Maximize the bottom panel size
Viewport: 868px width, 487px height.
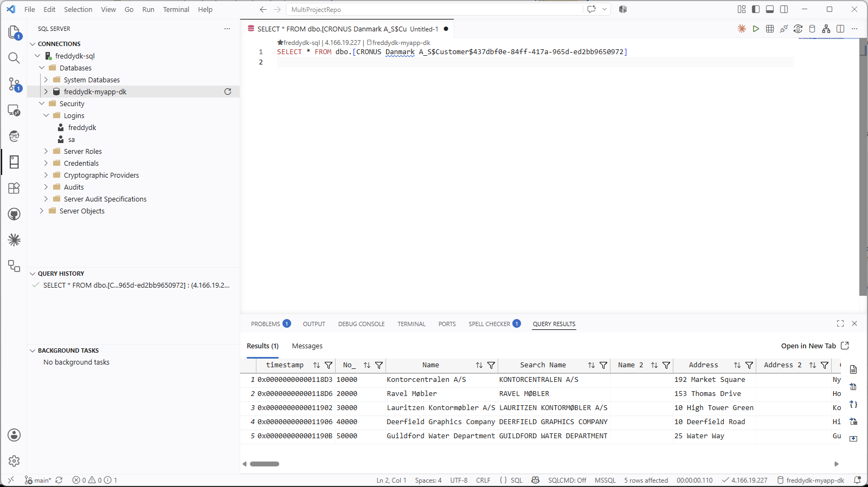pos(840,323)
